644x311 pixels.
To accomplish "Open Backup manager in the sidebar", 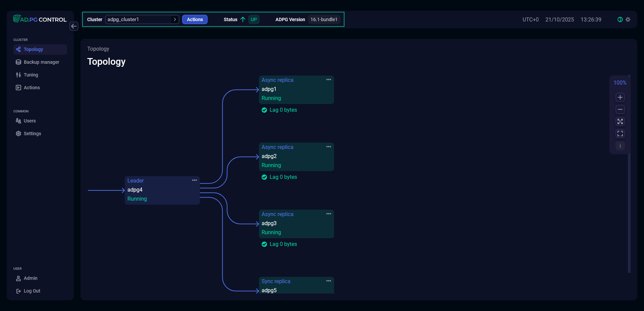I will [41, 62].
